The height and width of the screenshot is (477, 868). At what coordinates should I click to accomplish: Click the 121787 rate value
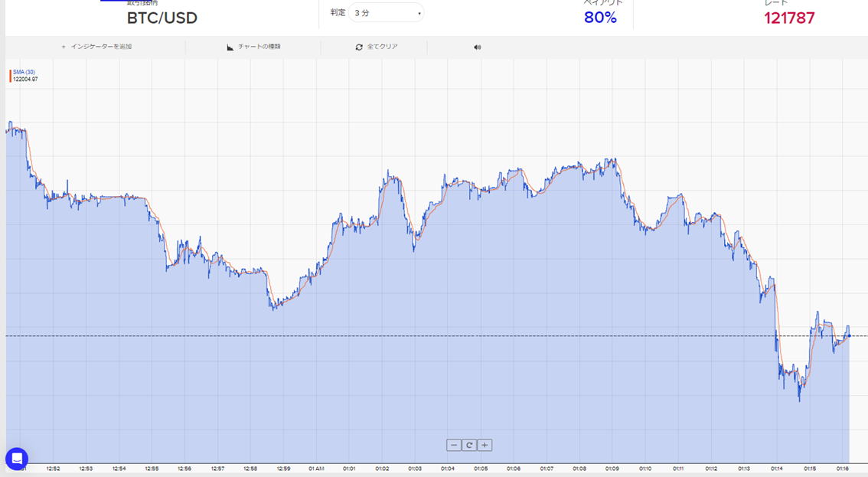pyautogui.click(x=789, y=18)
